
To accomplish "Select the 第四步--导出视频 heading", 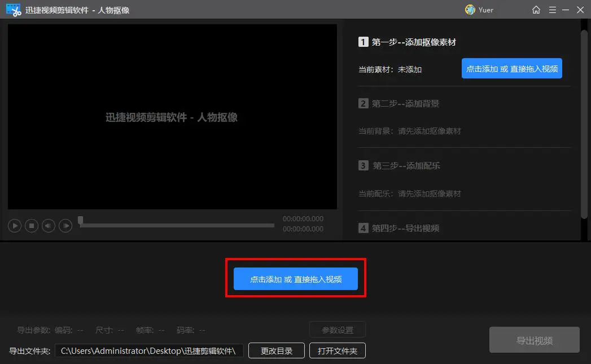I will 405,229.
